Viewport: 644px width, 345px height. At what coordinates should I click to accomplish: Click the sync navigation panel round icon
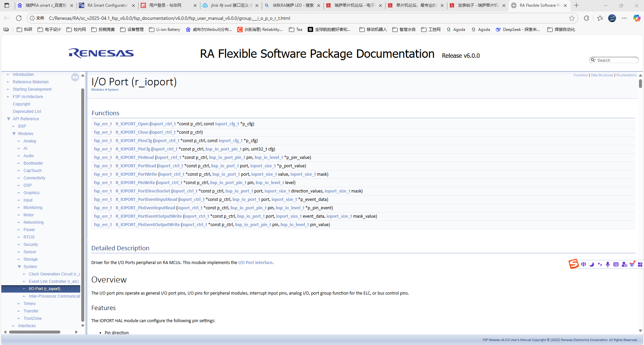click(75, 77)
